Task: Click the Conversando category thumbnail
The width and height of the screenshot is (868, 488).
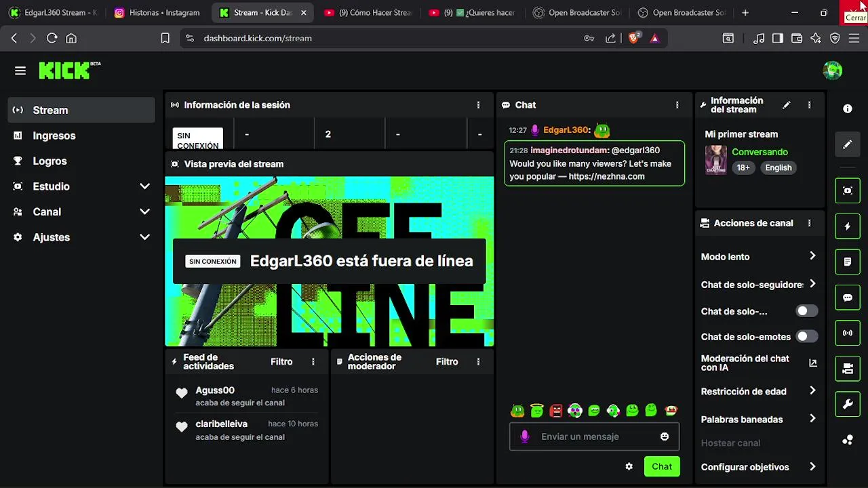Action: pos(715,160)
